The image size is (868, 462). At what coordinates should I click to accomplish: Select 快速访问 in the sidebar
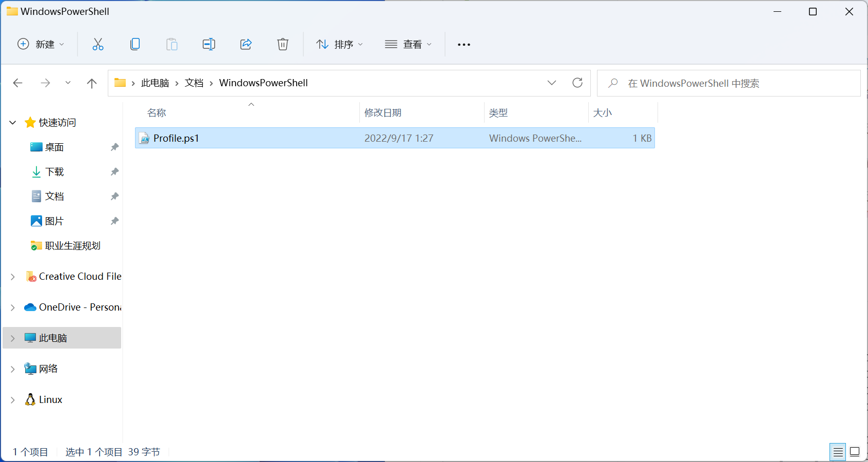pyautogui.click(x=57, y=123)
